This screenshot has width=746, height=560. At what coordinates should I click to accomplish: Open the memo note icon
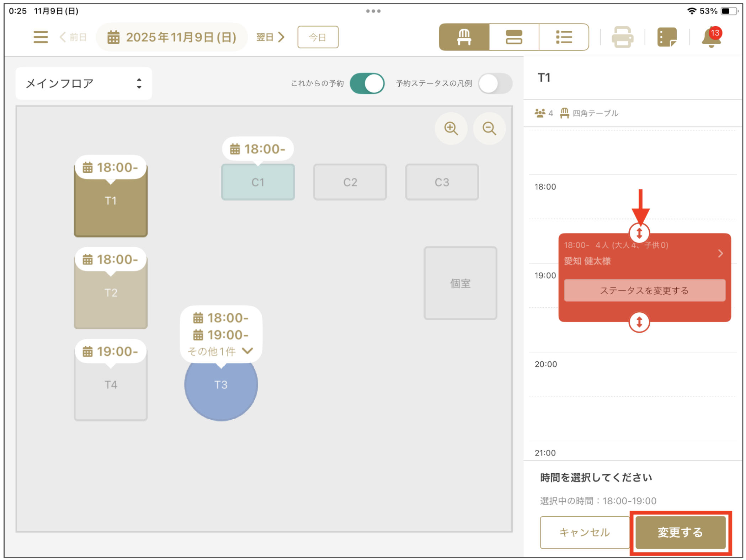666,37
